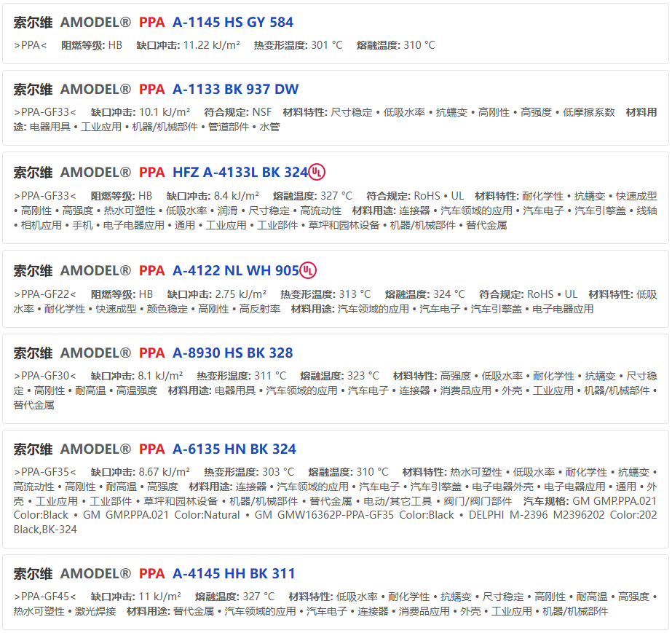Click 激光焊接 in the A-4145 card
Image resolution: width=672 pixels, height=633 pixels.
point(95,611)
